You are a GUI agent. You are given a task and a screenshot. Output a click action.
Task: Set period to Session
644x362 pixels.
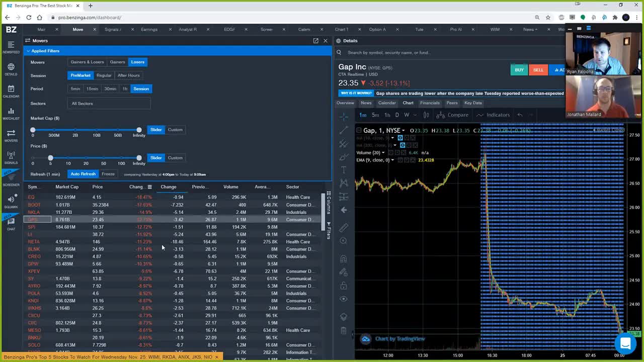click(141, 89)
